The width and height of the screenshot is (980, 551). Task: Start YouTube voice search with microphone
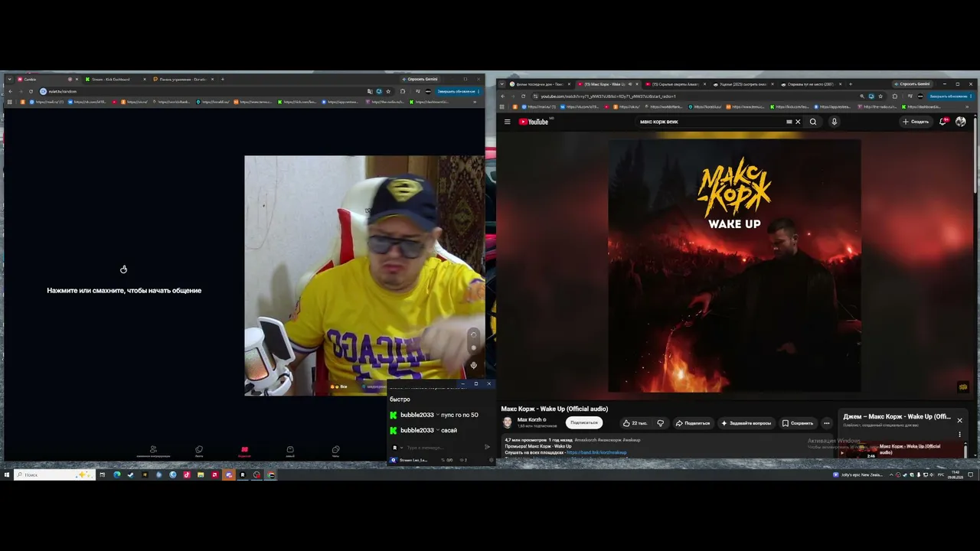click(834, 122)
